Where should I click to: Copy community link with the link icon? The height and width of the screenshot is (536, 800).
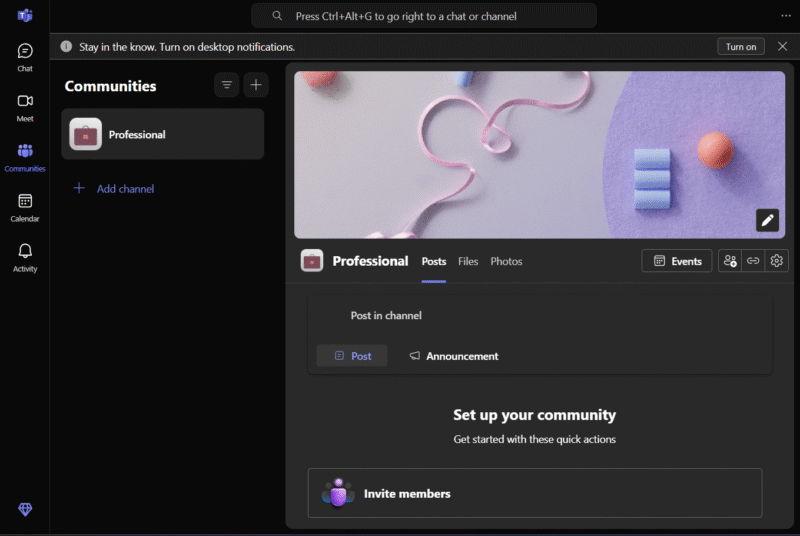point(753,261)
